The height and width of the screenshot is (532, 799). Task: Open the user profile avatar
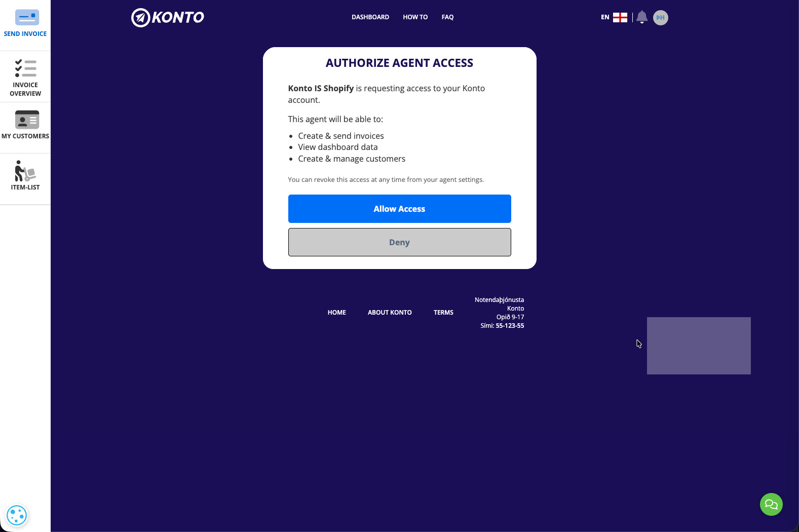[661, 18]
